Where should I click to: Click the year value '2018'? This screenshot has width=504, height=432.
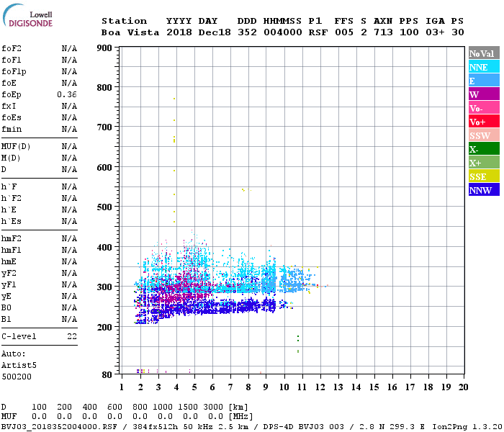179,32
